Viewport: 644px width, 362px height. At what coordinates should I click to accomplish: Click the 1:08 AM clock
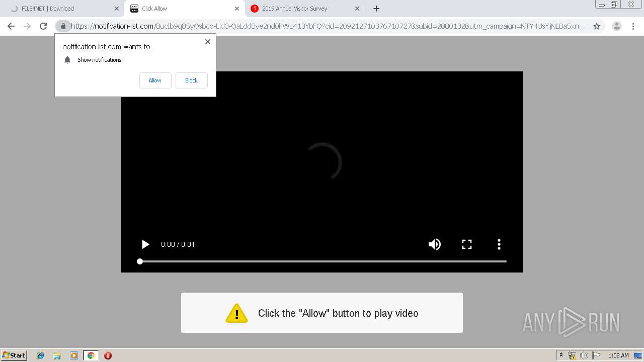[x=618, y=355]
